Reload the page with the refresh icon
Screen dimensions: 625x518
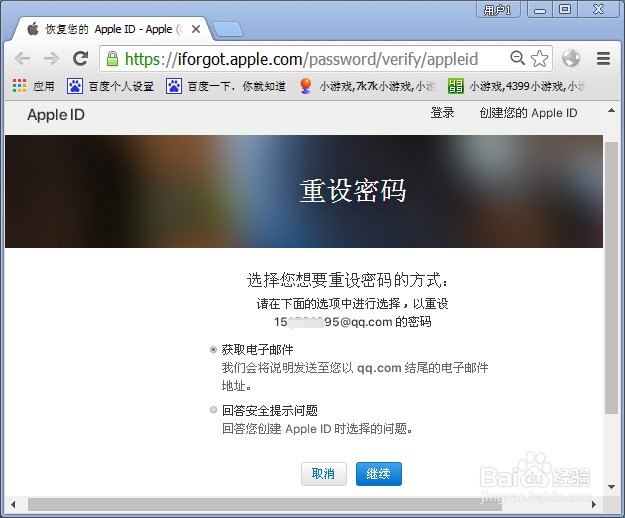coord(81,59)
